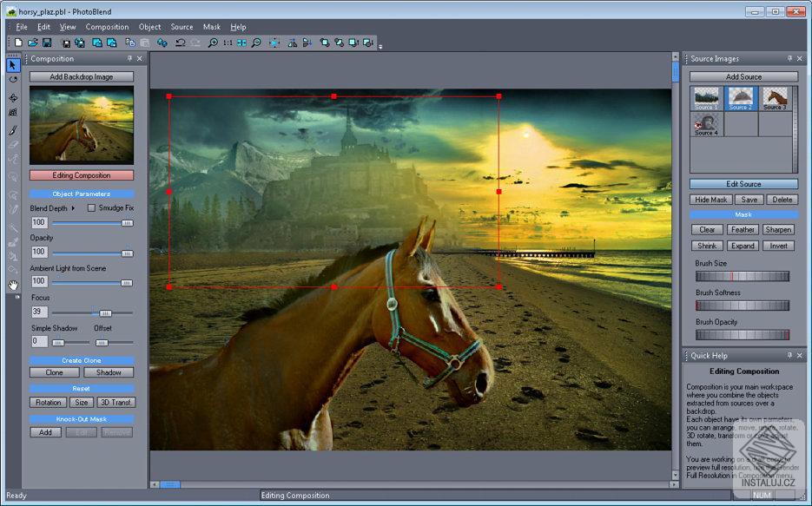Screen dimensions: 812x506
Task: Expand the Blend Depth arrow
Action: click(x=73, y=208)
